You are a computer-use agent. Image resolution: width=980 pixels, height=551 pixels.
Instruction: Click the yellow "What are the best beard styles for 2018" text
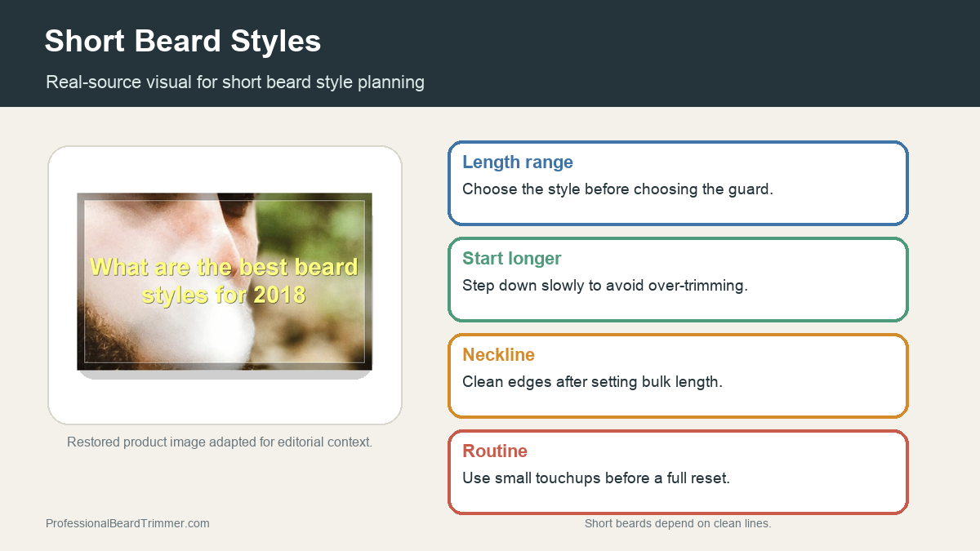(224, 280)
